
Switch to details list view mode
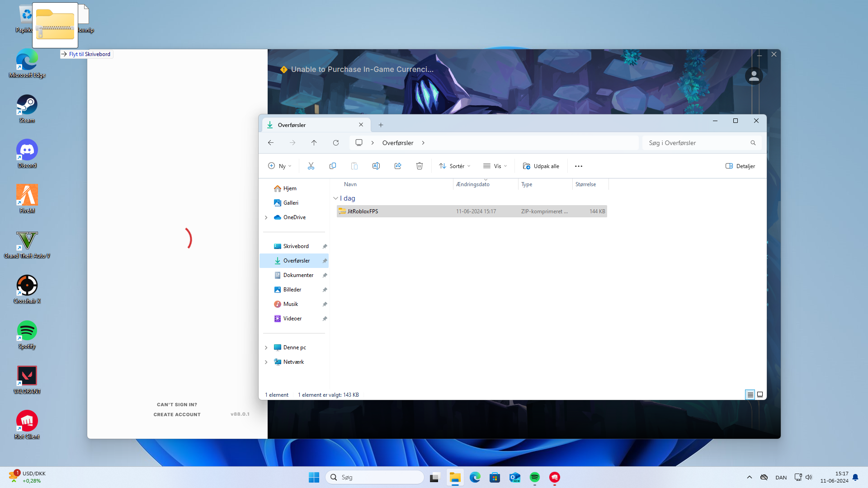[x=750, y=395]
